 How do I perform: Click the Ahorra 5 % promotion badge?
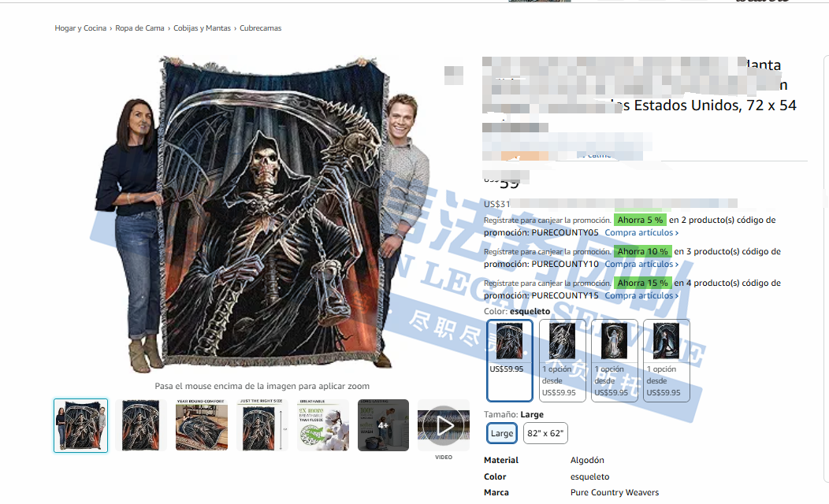[640, 220]
